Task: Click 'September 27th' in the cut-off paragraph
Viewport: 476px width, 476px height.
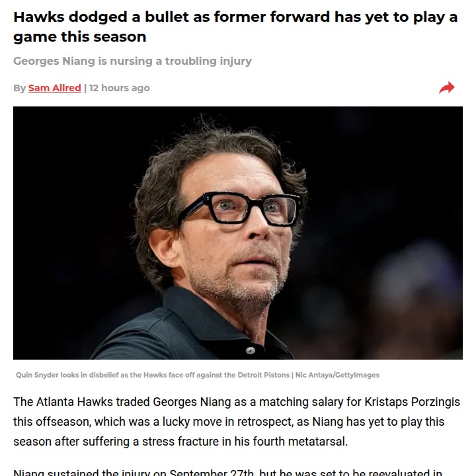Action: click(212, 473)
